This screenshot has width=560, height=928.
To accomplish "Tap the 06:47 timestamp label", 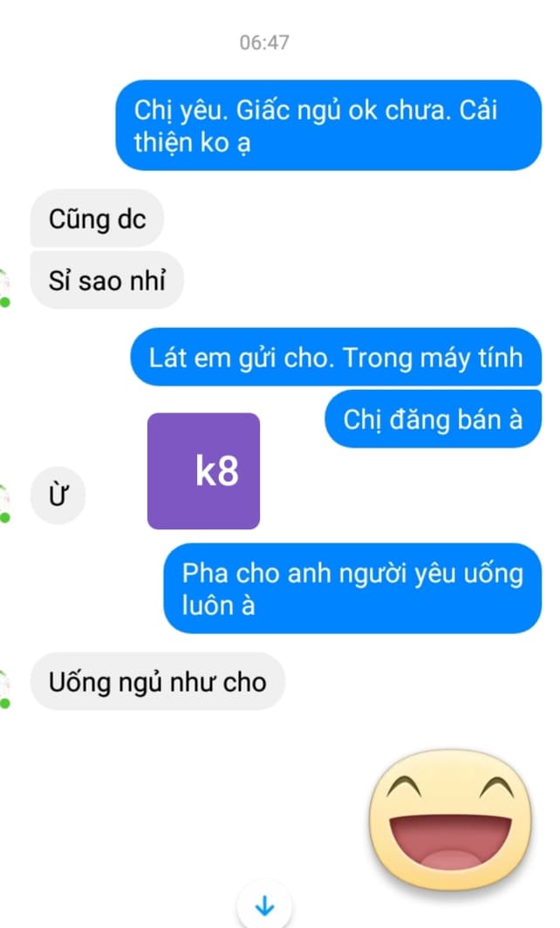I will pos(264,43).
